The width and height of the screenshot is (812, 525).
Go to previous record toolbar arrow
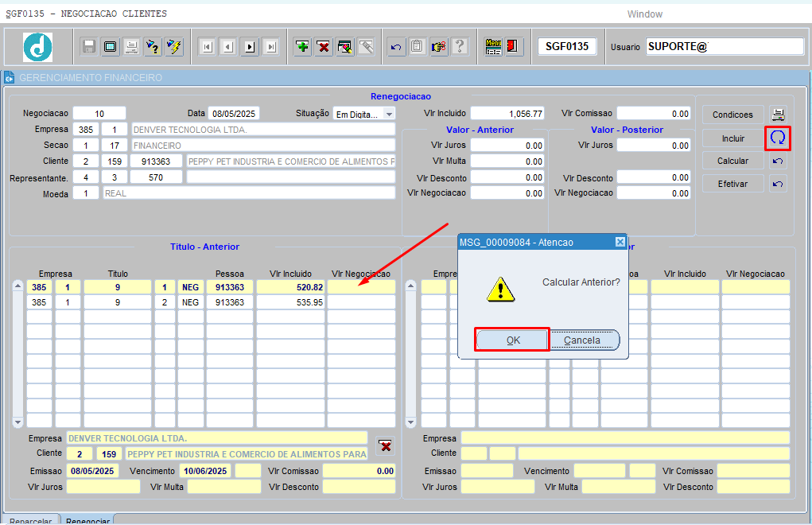[228, 47]
